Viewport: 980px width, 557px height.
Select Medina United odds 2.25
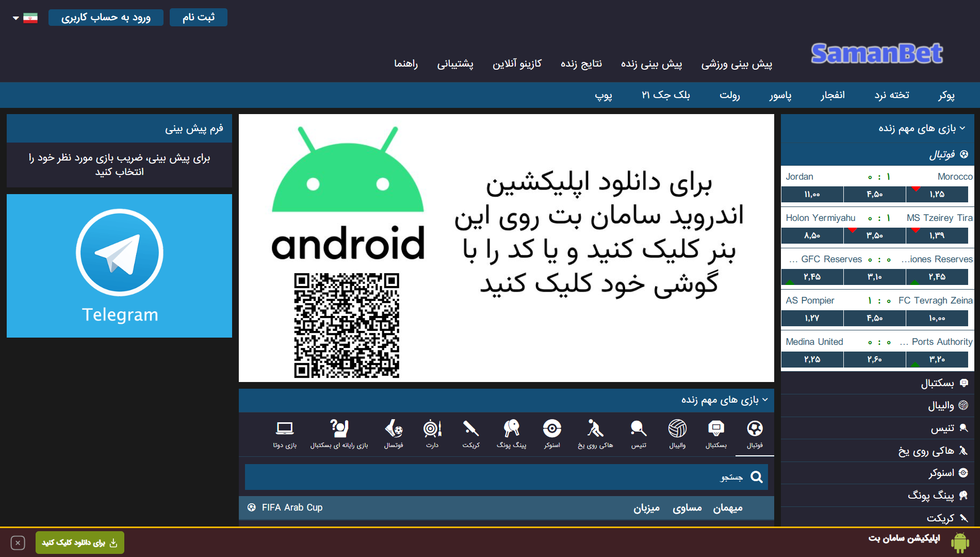pos(812,359)
